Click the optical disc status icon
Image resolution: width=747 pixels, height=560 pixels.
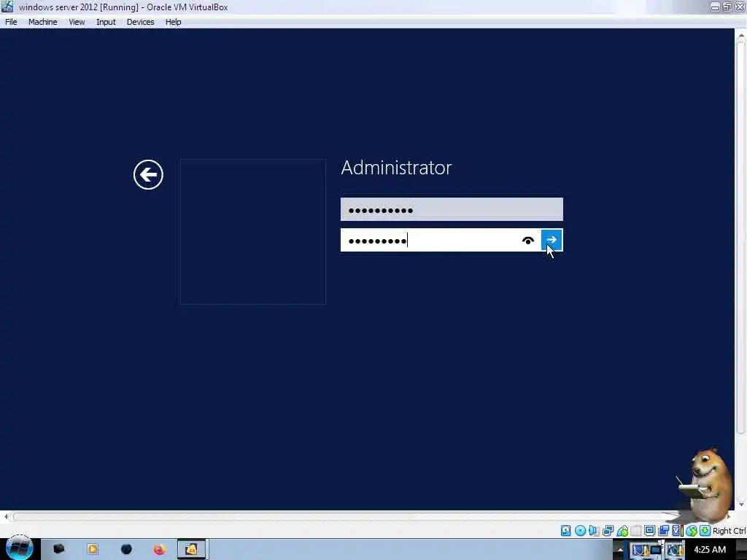580,531
